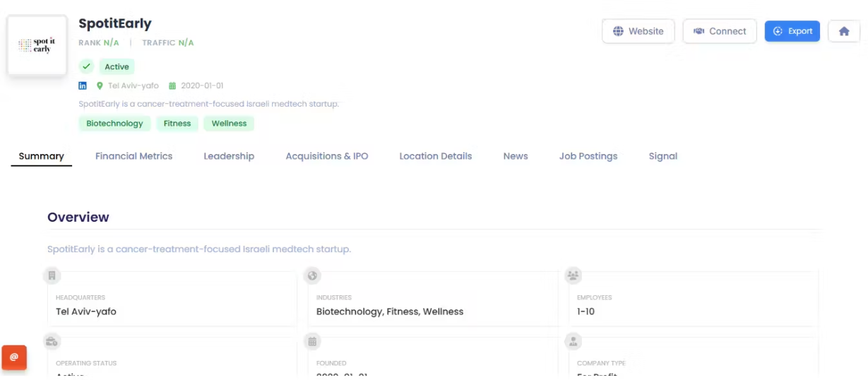Click the Employees people icon
This screenshot has width=868, height=380.
(573, 275)
